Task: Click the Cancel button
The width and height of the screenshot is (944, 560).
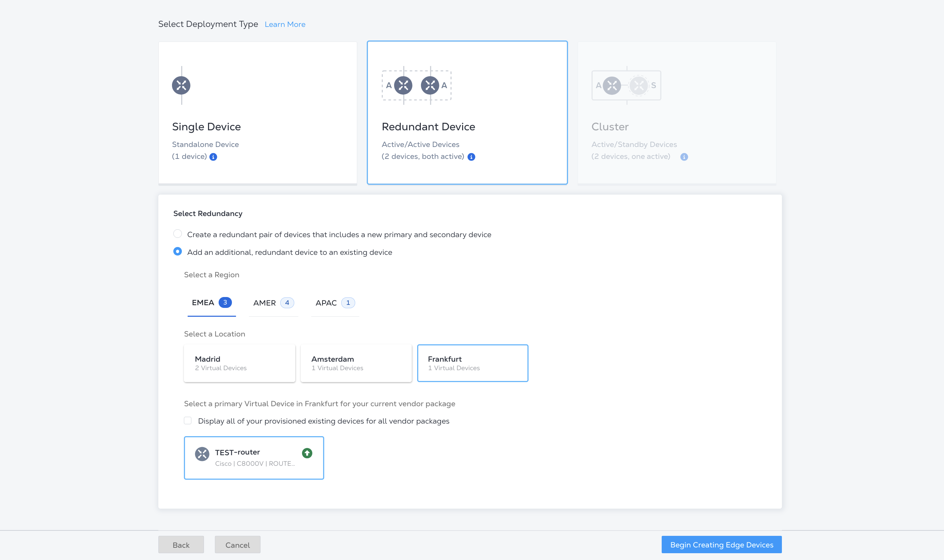Action: (x=237, y=545)
